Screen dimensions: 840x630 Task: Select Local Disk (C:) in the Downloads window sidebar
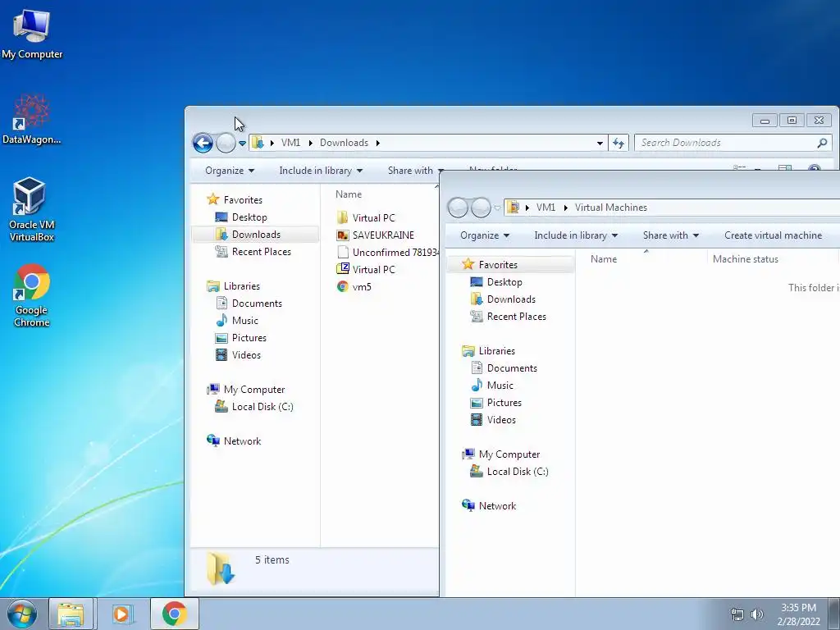[x=262, y=407]
